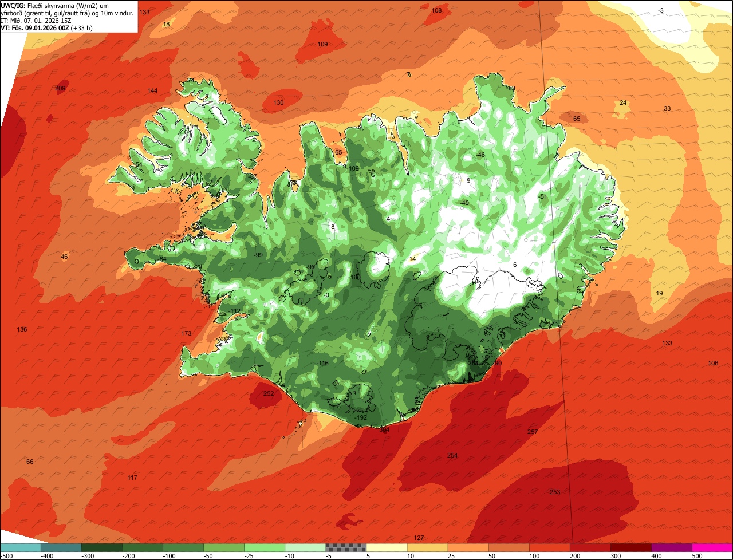The width and height of the screenshot is (733, 560).
Task: Click the land value -51
Action: pyautogui.click(x=543, y=196)
